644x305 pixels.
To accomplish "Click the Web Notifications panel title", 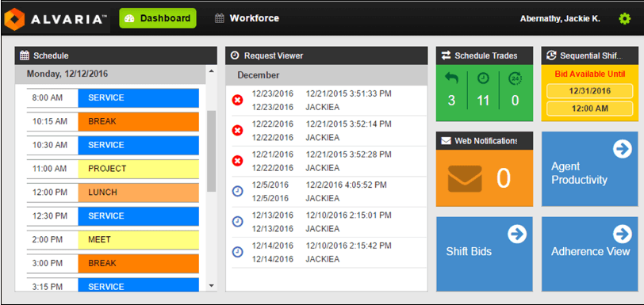I will point(485,141).
